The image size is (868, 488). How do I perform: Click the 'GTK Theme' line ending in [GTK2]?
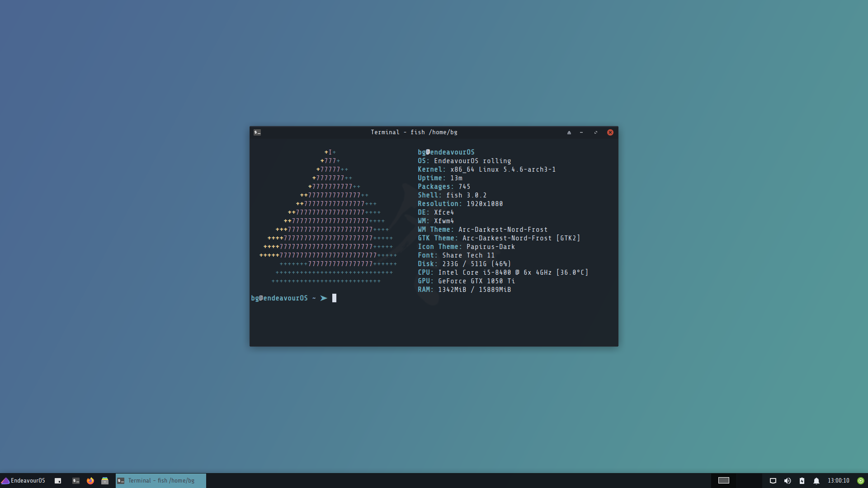[499, 238]
